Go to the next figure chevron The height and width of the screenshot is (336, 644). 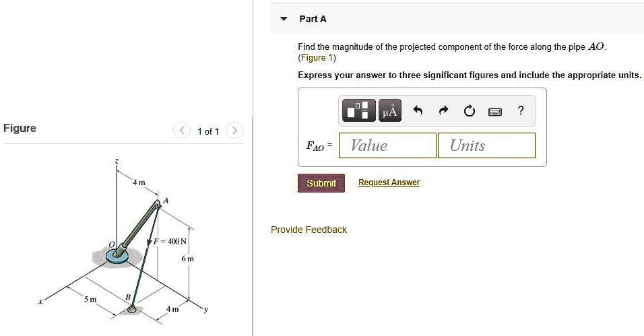point(233,131)
